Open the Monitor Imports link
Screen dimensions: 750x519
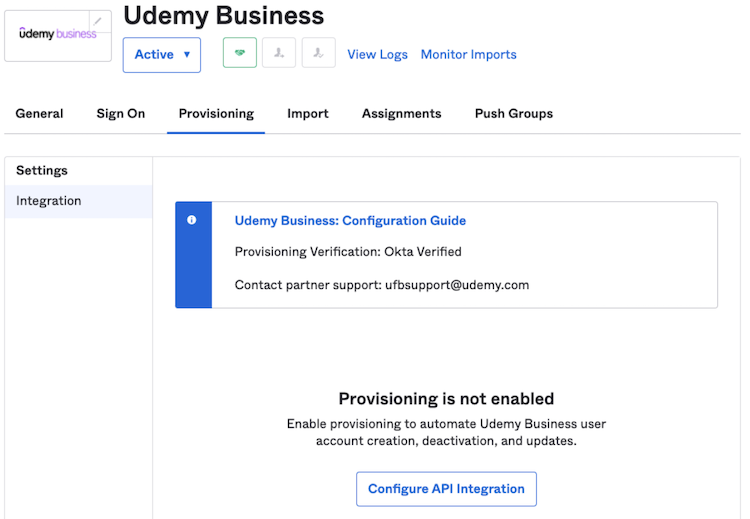tap(468, 55)
